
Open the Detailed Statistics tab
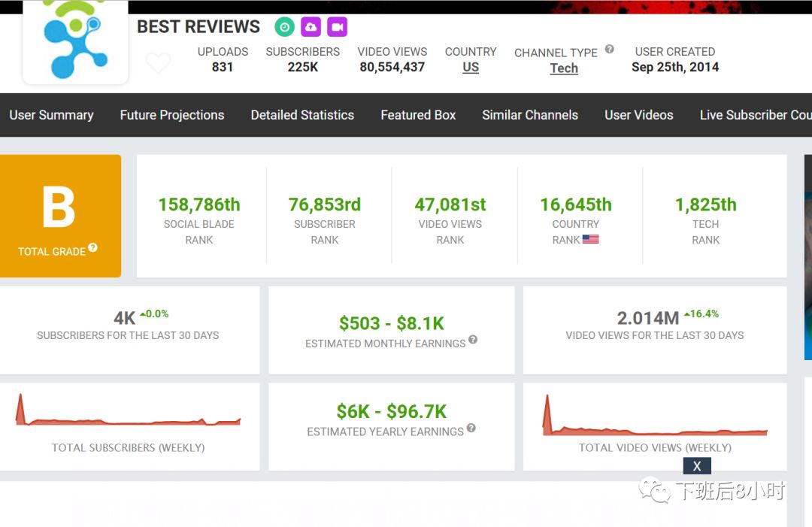pos(302,115)
